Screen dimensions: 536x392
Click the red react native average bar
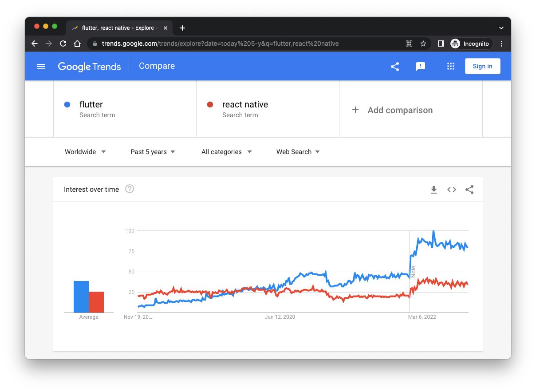click(96, 302)
